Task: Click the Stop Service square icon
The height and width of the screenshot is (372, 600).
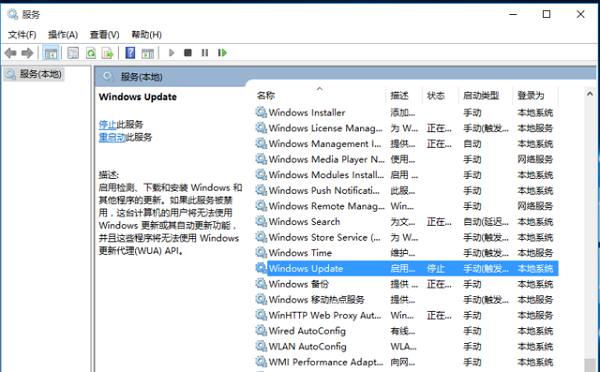Action: tap(188, 53)
